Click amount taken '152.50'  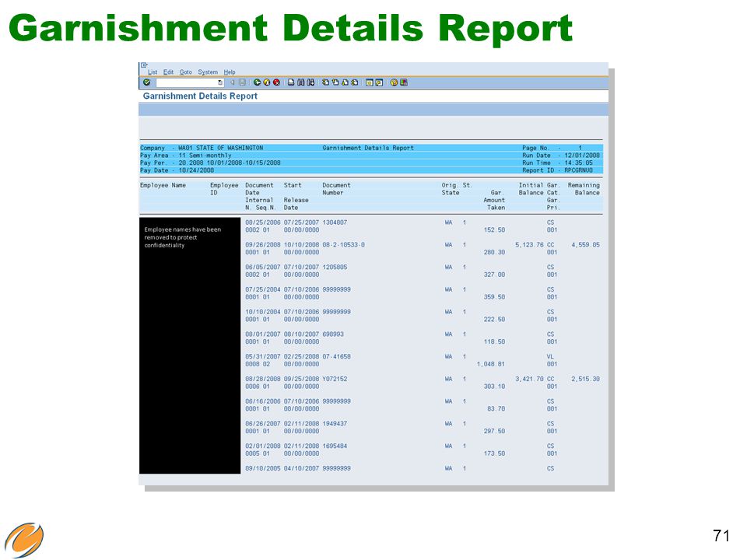click(494, 229)
